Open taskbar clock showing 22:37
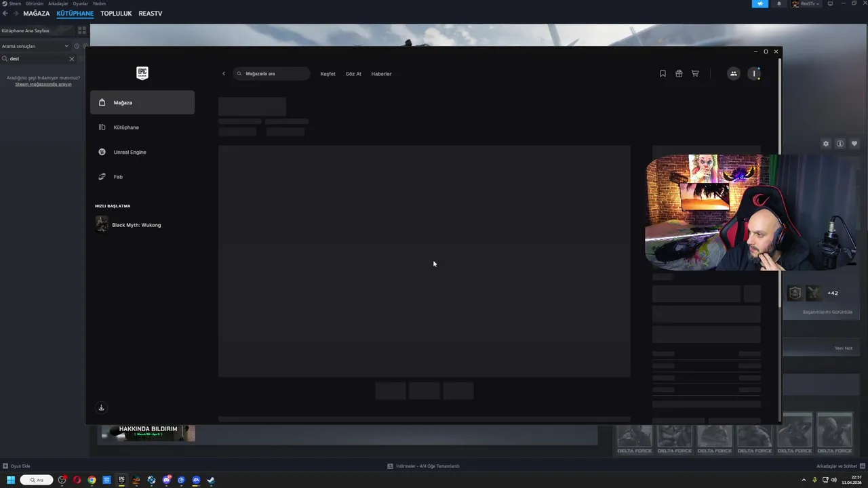The image size is (868, 488). pos(852,480)
